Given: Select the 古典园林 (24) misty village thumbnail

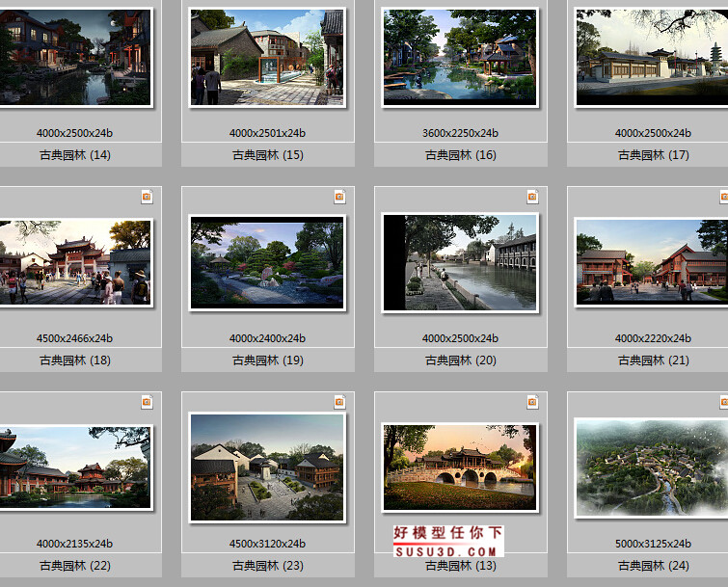Looking at the screenshot, I should point(651,467).
